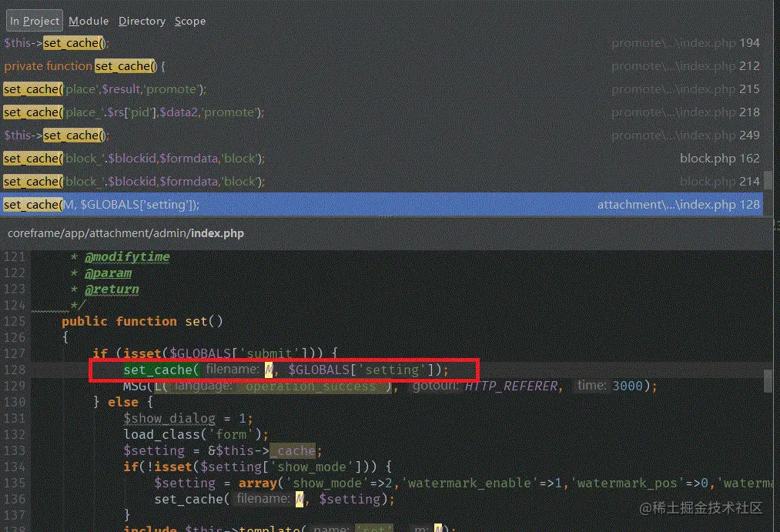780x532 pixels.
Task: Click the results list scrollbar thumb
Action: tap(768, 180)
